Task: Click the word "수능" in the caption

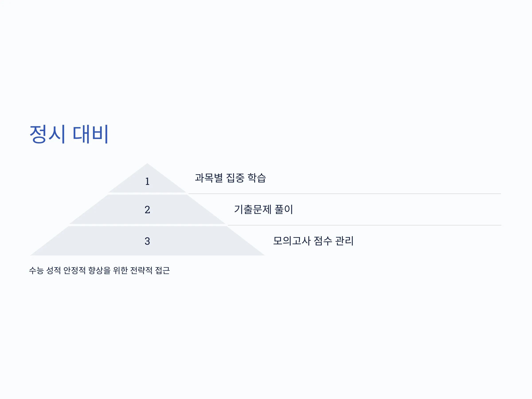Action: [x=36, y=270]
